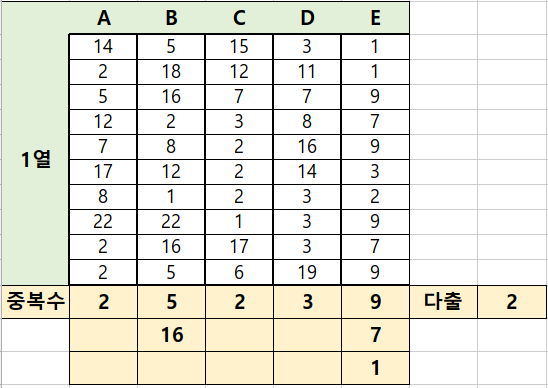Click the 중복수 result 9 under column E

pyautogui.click(x=375, y=302)
